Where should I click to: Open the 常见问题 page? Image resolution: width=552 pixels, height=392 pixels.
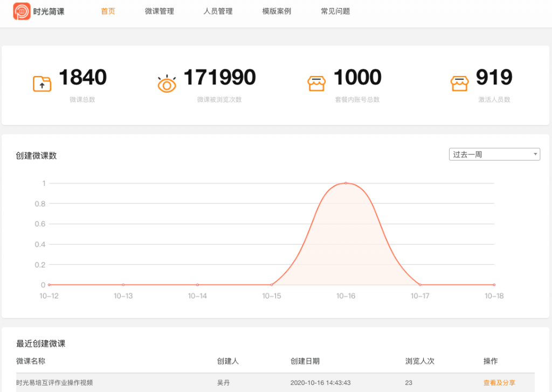click(335, 11)
